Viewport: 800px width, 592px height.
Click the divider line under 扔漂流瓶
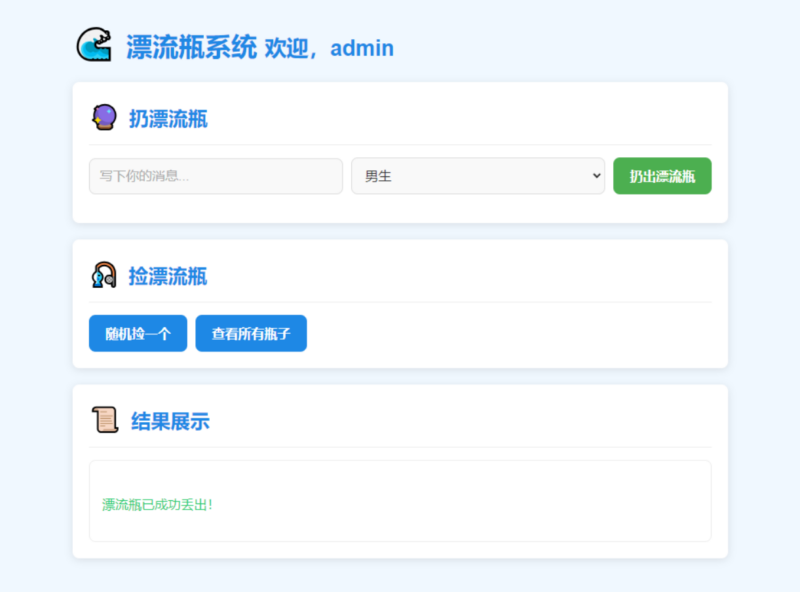click(400, 145)
